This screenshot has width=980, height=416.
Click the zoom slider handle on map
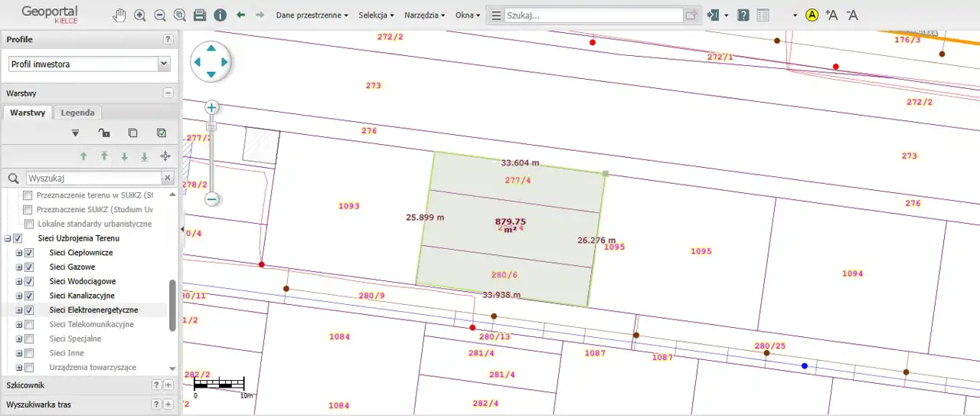pos(212,126)
